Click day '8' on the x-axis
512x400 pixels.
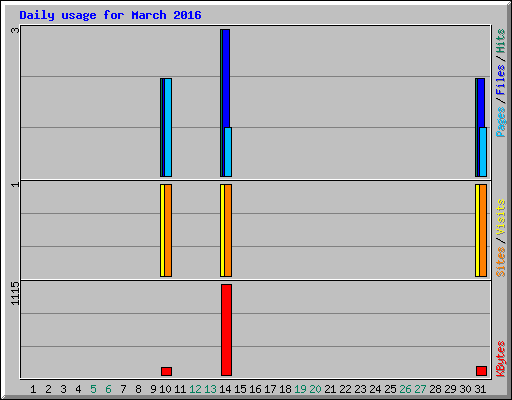click(138, 389)
